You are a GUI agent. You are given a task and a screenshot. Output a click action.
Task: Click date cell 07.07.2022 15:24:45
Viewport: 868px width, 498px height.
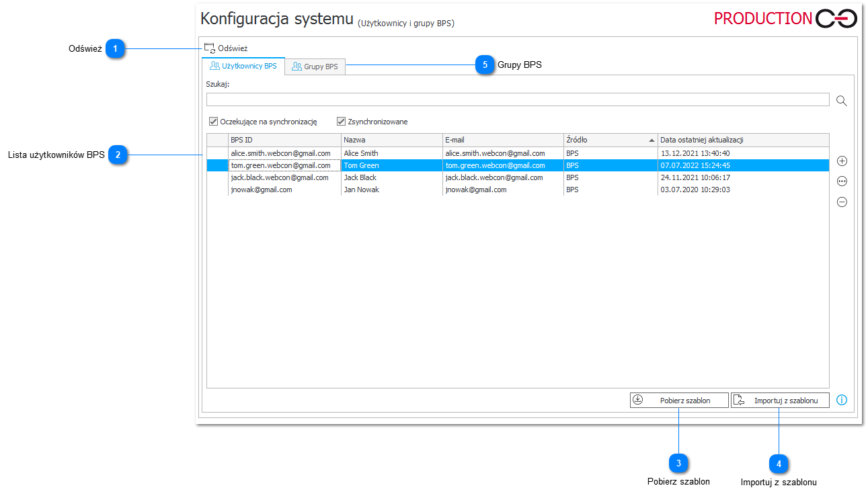pos(743,165)
